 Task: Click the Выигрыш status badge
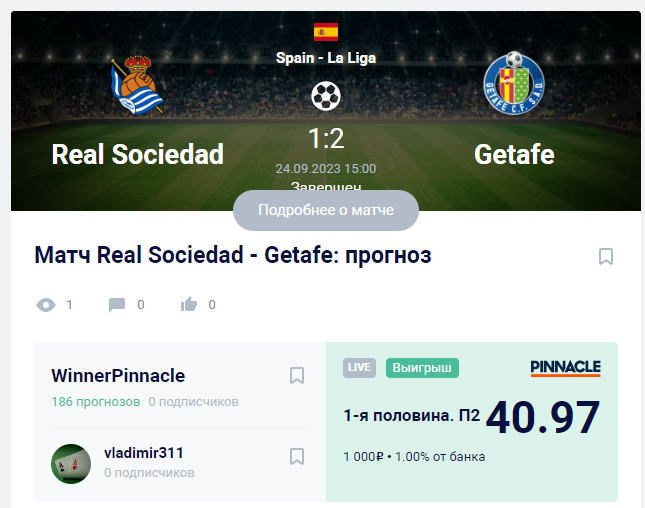422,368
